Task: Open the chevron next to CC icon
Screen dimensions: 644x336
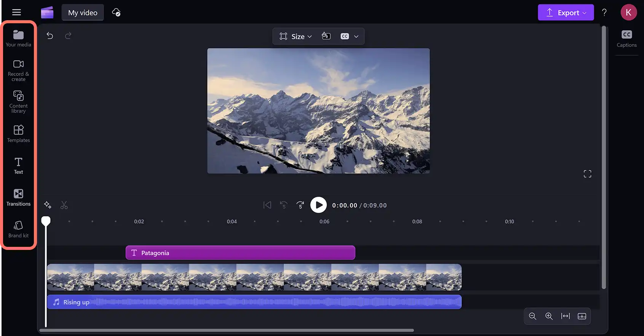Action: tap(356, 36)
